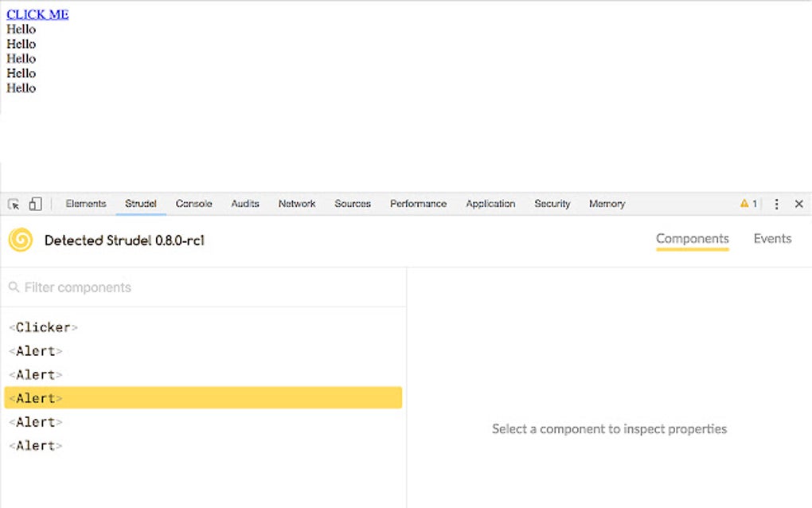Viewport: 812px width, 508px height.
Task: Select the Clicker component
Action: point(44,327)
